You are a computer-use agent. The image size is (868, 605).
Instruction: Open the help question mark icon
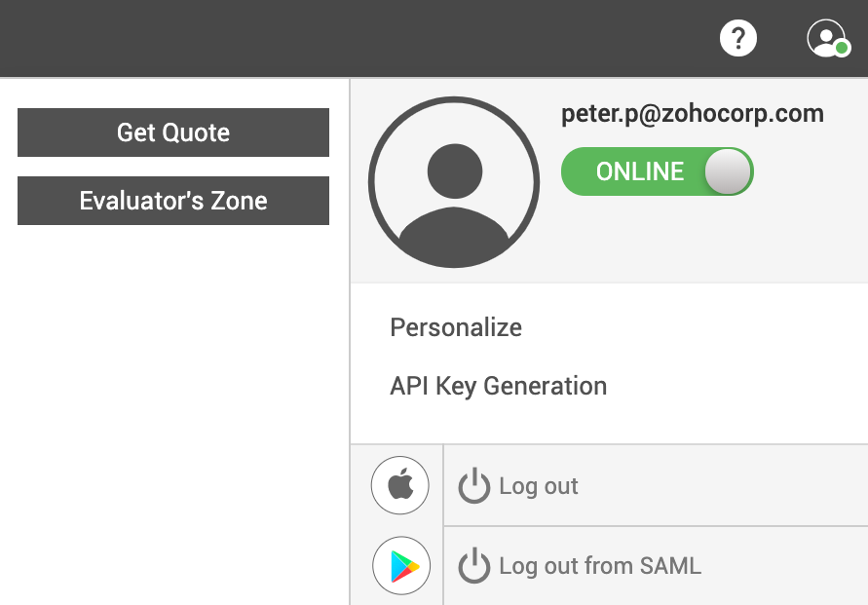coord(738,38)
